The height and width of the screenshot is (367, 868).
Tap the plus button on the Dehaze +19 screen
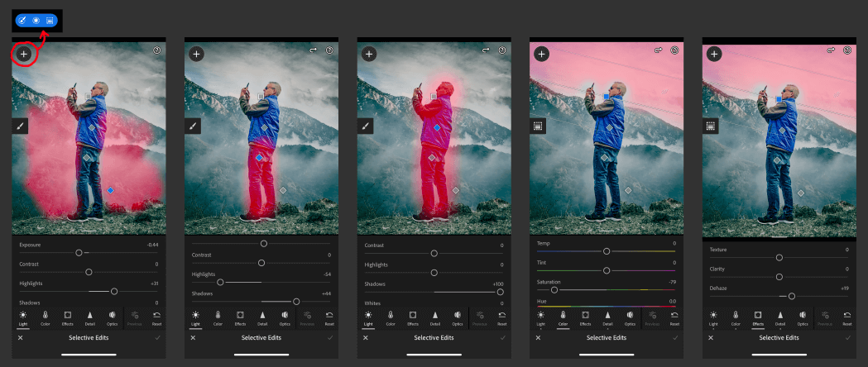tap(714, 54)
